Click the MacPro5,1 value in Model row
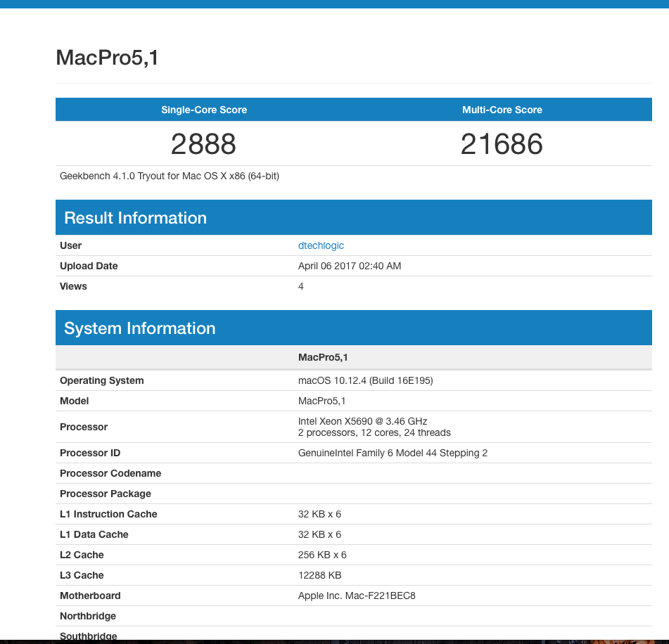This screenshot has height=644, width=669. (x=321, y=401)
